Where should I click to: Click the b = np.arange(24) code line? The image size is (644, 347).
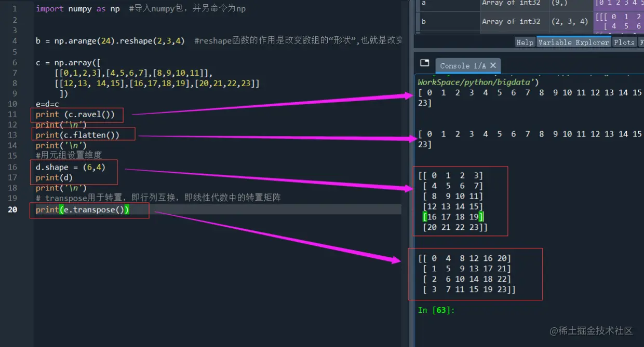(110, 40)
